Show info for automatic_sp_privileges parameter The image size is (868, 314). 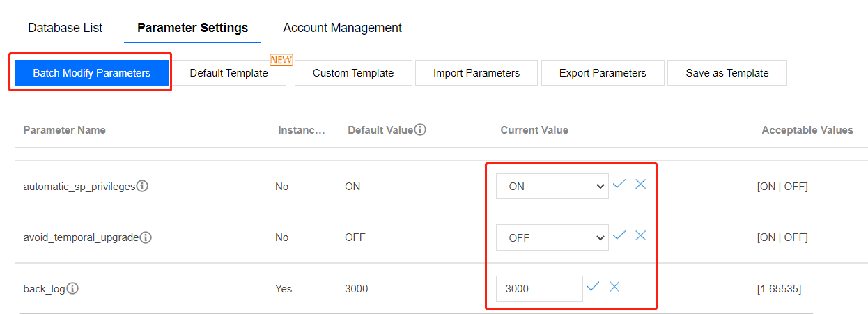pyautogui.click(x=142, y=187)
